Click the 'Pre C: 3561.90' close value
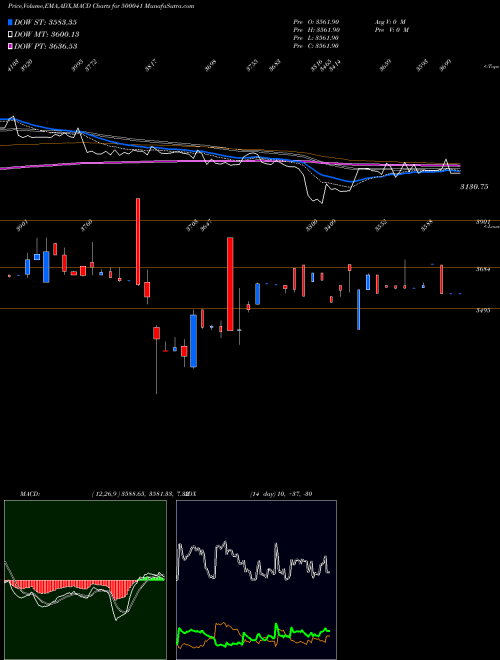Image resolution: width=500 pixels, height=660 pixels. [x=316, y=46]
